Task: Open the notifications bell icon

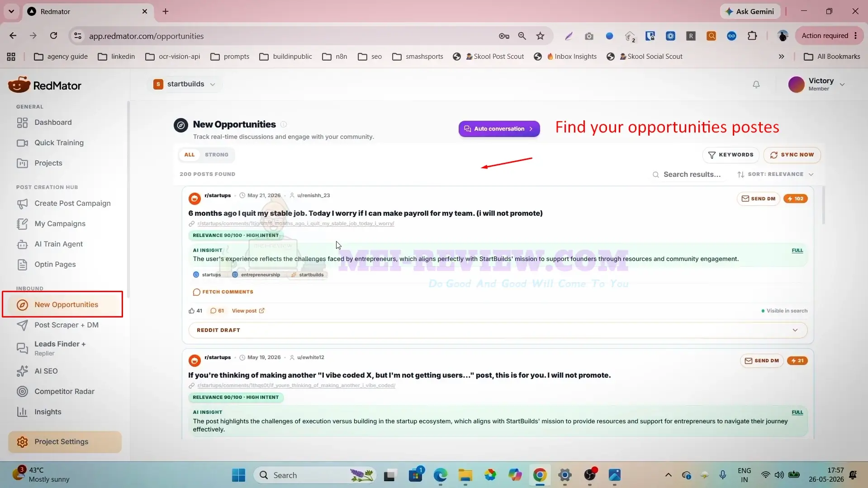Action: point(756,85)
